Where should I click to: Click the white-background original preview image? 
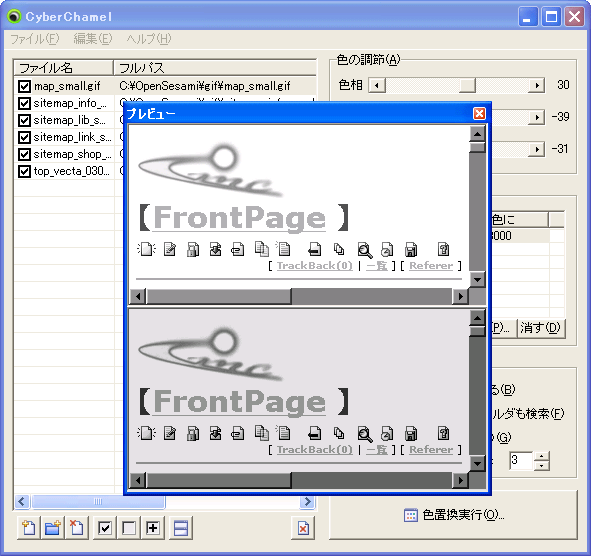click(x=299, y=207)
